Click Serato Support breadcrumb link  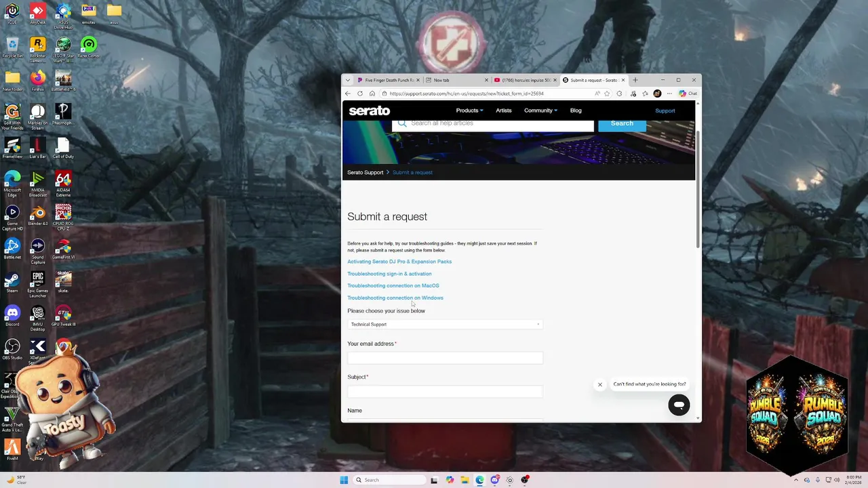[x=366, y=172]
